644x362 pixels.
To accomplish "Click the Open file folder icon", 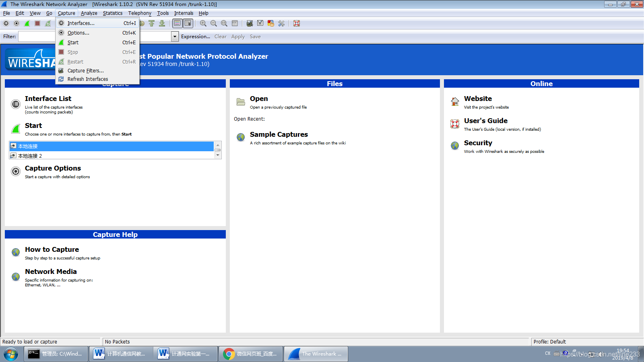I will [241, 102].
